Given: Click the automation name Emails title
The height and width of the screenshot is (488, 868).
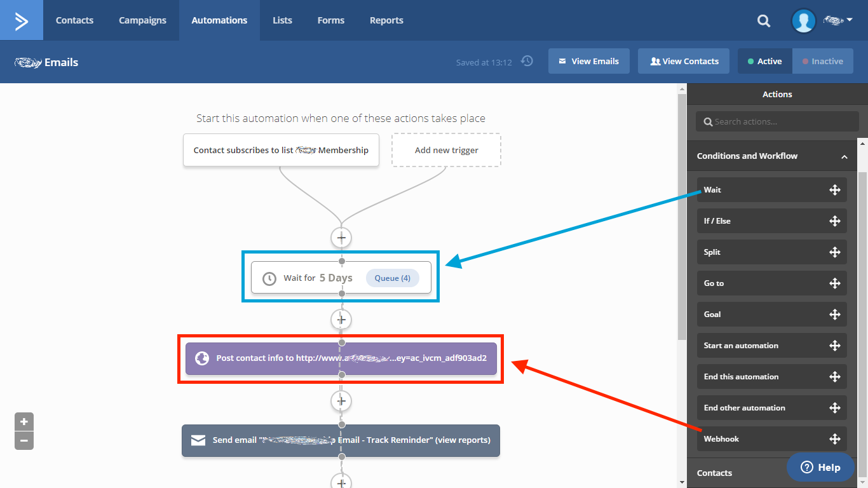Looking at the screenshot, I should pos(46,62).
